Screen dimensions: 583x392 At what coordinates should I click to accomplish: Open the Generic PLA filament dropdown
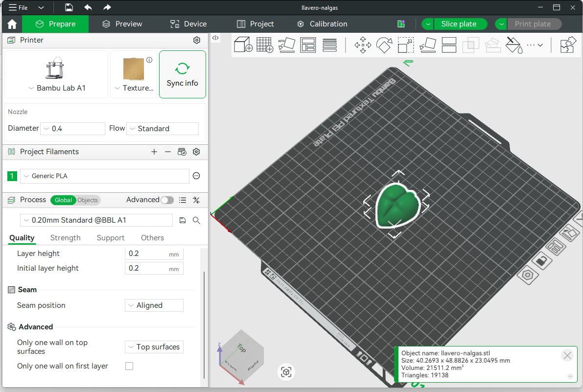click(104, 176)
